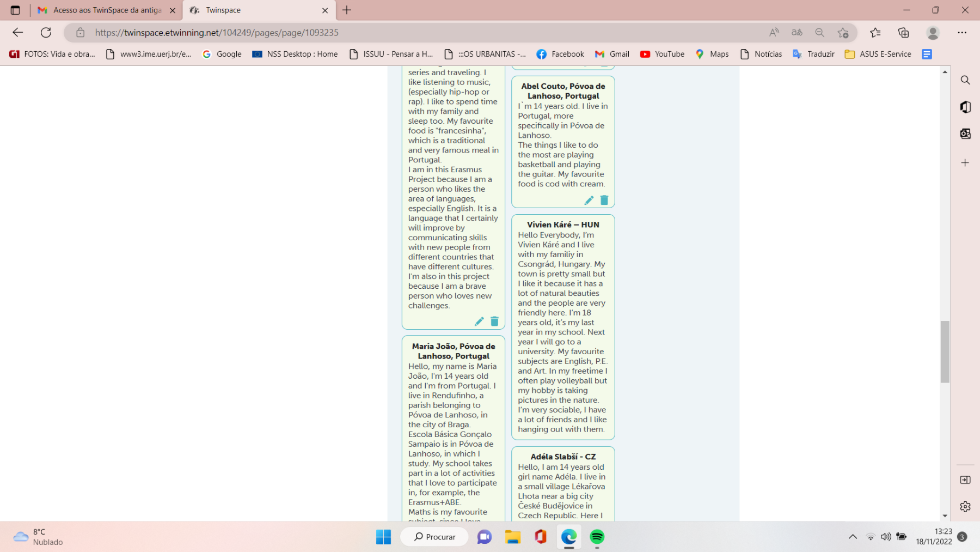Open Spotify from taskbar
The width and height of the screenshot is (980, 552).
pyautogui.click(x=597, y=537)
